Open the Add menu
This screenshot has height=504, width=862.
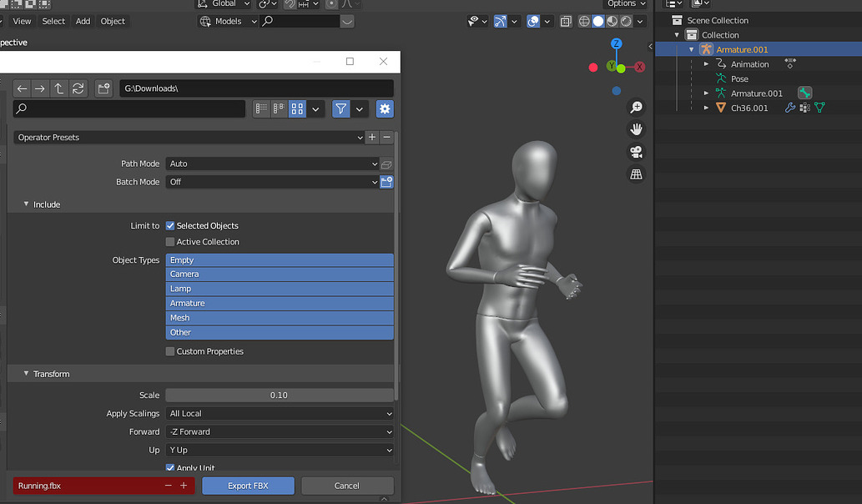click(x=83, y=22)
